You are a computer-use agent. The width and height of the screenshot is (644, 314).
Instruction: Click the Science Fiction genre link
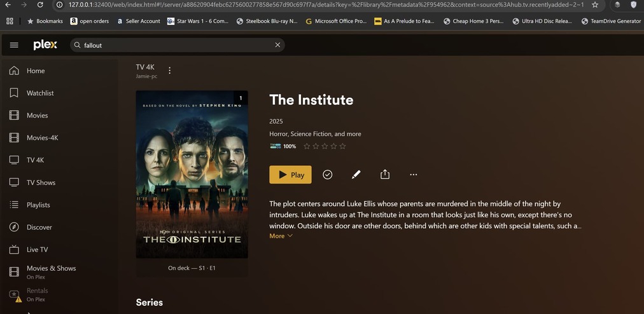point(311,134)
